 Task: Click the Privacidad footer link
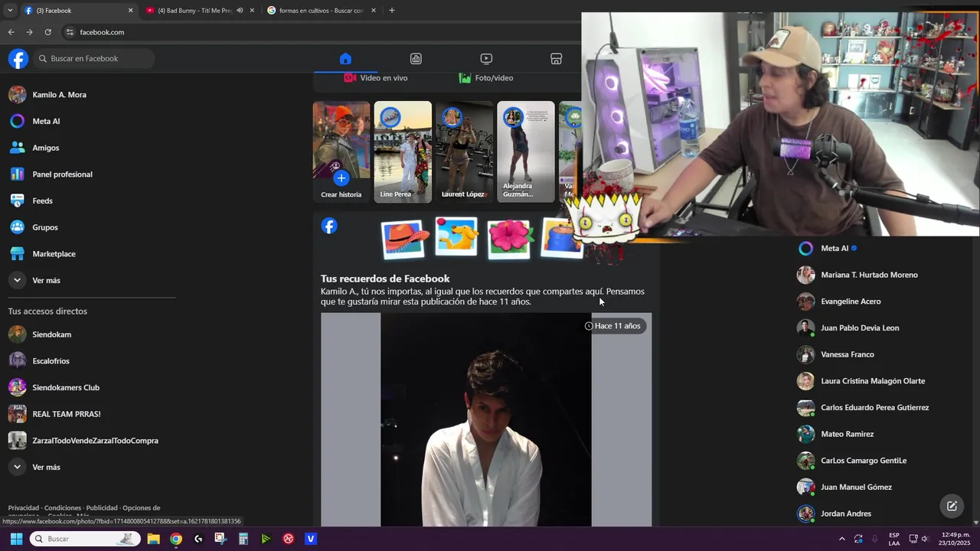pyautogui.click(x=24, y=508)
